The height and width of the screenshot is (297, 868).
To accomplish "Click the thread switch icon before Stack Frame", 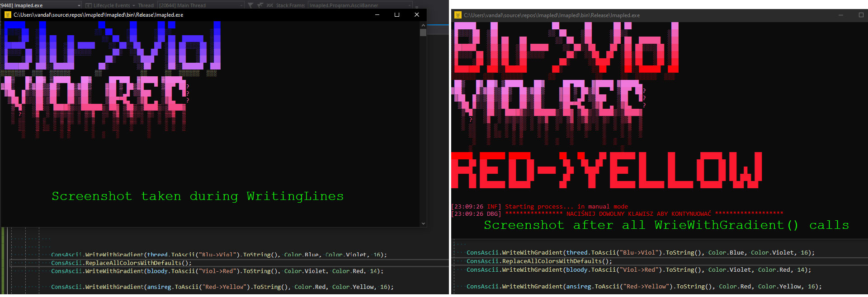I will pos(270,5).
